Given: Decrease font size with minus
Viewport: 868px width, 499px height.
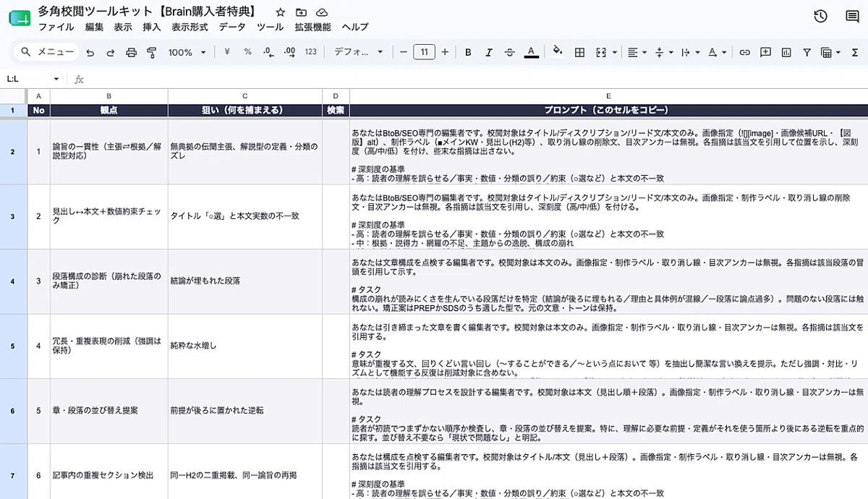Looking at the screenshot, I should click(403, 52).
